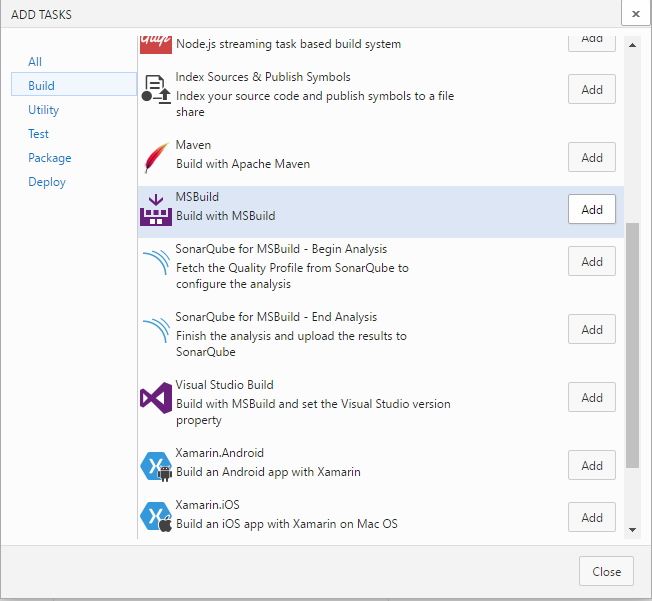652x601 pixels.
Task: Open the Package category
Action: pos(49,158)
